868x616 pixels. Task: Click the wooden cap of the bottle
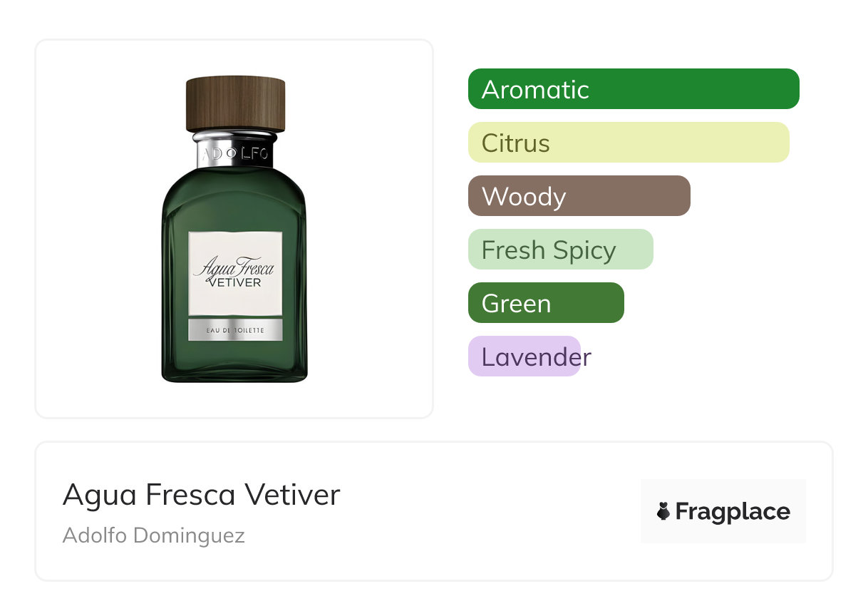pyautogui.click(x=235, y=103)
